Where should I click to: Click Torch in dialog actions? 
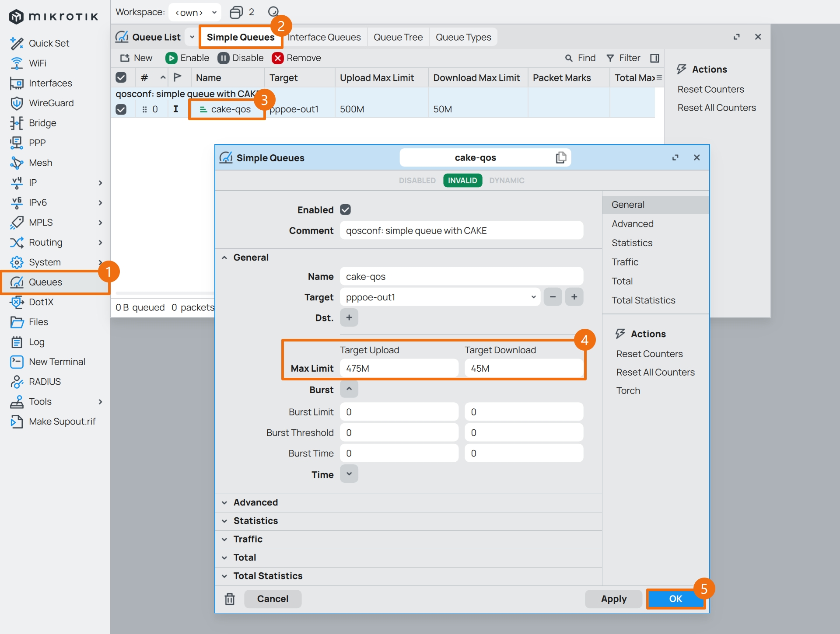(628, 390)
